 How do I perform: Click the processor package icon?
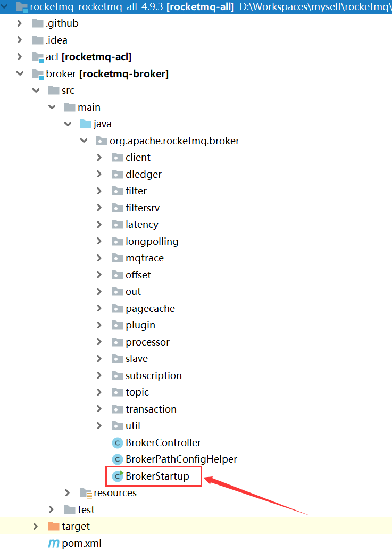point(117,342)
